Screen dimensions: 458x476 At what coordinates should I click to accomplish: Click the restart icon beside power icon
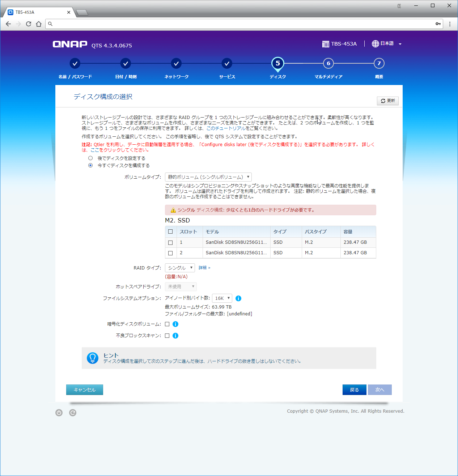(x=73, y=413)
